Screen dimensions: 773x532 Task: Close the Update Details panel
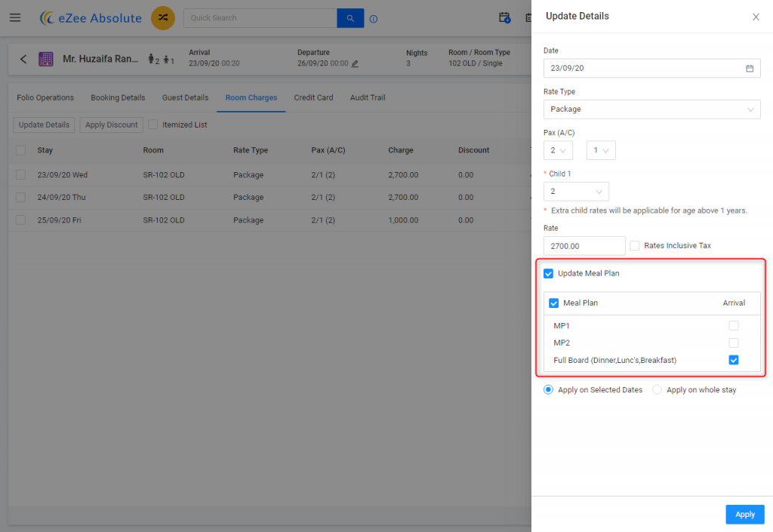pyautogui.click(x=756, y=17)
